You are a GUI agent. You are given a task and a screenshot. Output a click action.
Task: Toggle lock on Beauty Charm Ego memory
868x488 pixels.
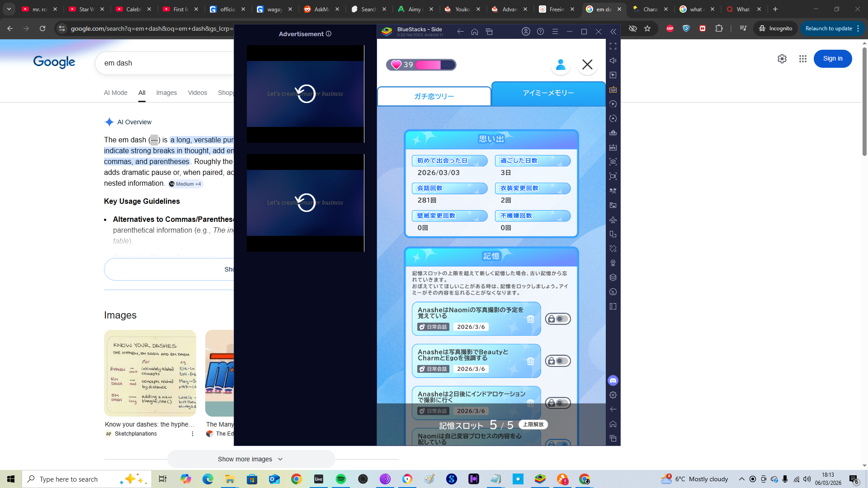pyautogui.click(x=558, y=361)
